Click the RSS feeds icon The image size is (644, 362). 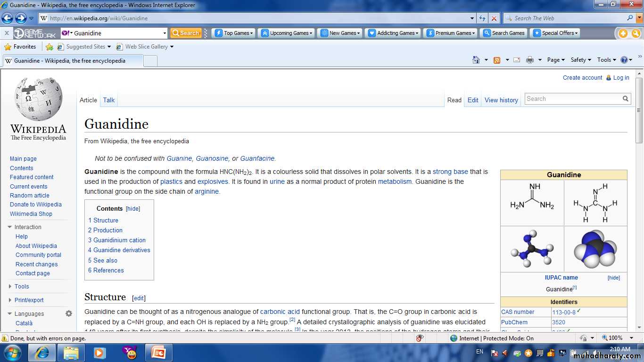497,60
